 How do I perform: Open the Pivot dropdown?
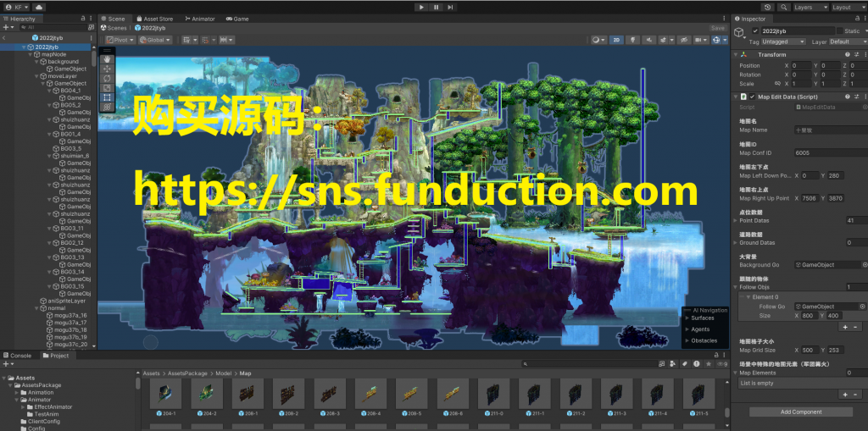[x=120, y=40]
